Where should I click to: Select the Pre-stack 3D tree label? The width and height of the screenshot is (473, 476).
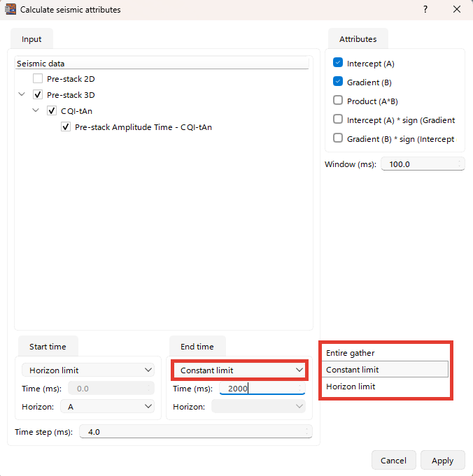tap(71, 95)
